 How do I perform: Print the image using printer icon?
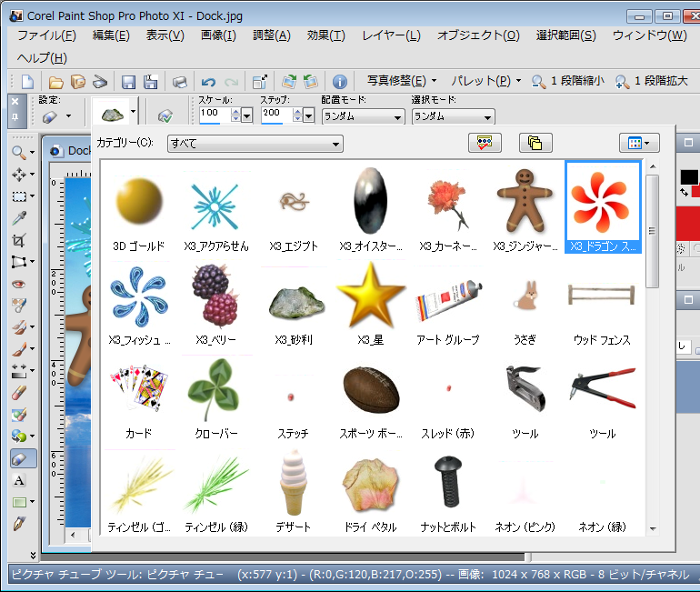[179, 82]
